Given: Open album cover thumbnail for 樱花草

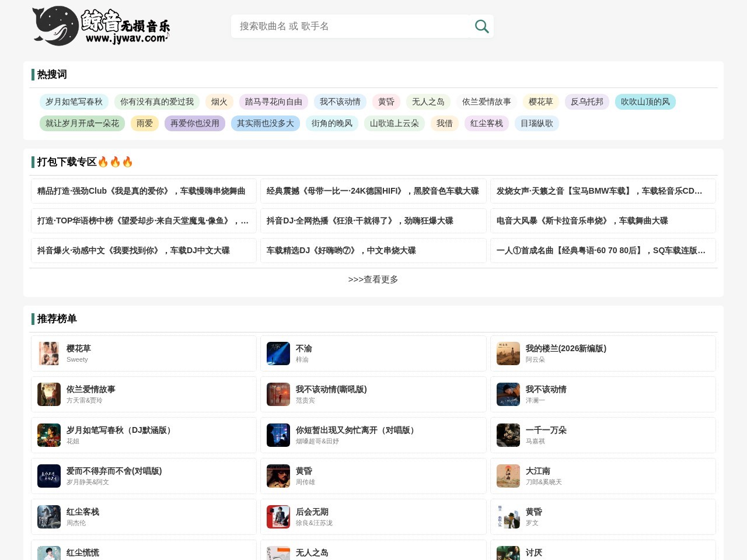Looking at the screenshot, I should [x=49, y=353].
